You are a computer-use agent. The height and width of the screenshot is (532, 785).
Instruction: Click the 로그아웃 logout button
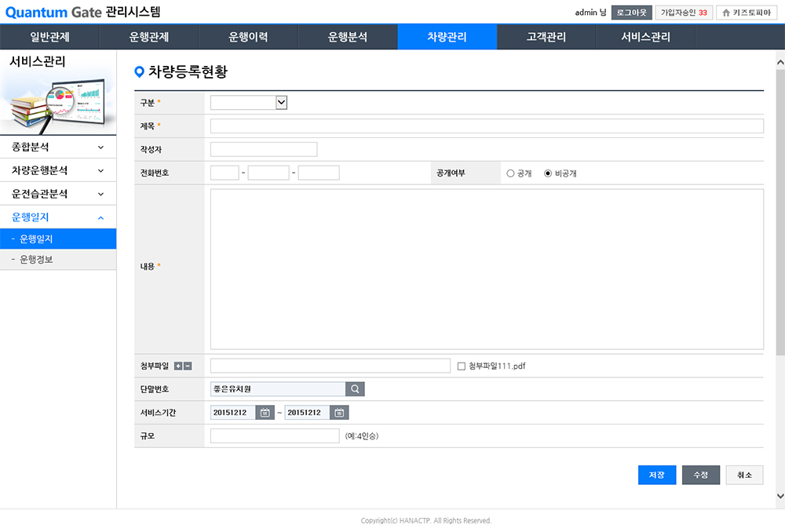631,13
